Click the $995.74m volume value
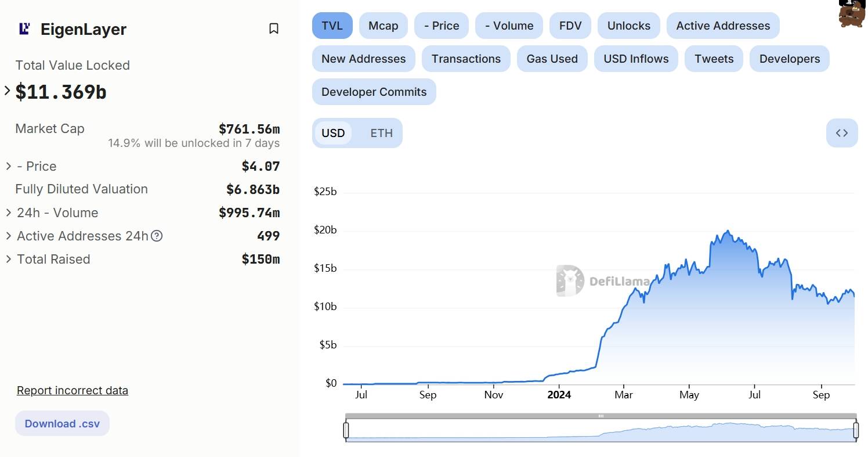 coord(249,213)
